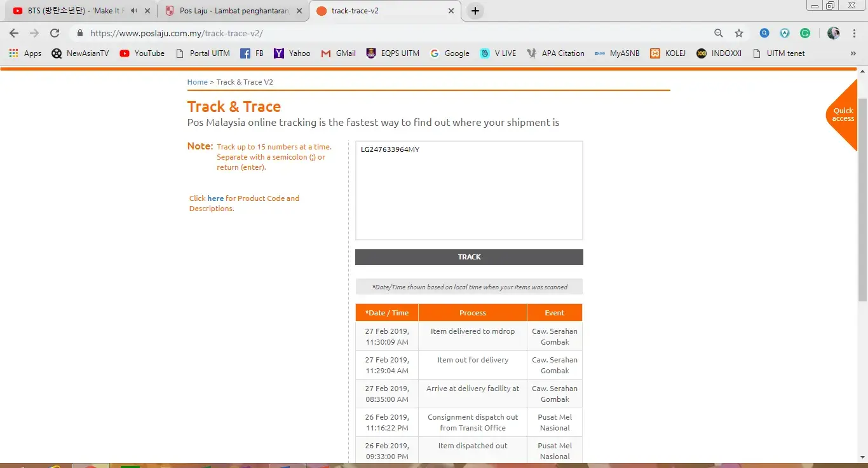
Task: Open the V LIVE bookmark
Action: click(x=498, y=53)
